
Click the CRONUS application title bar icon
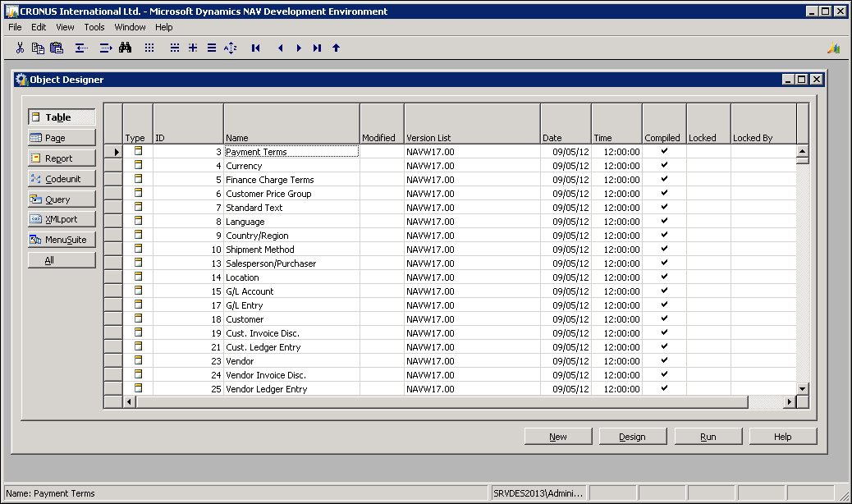point(11,11)
